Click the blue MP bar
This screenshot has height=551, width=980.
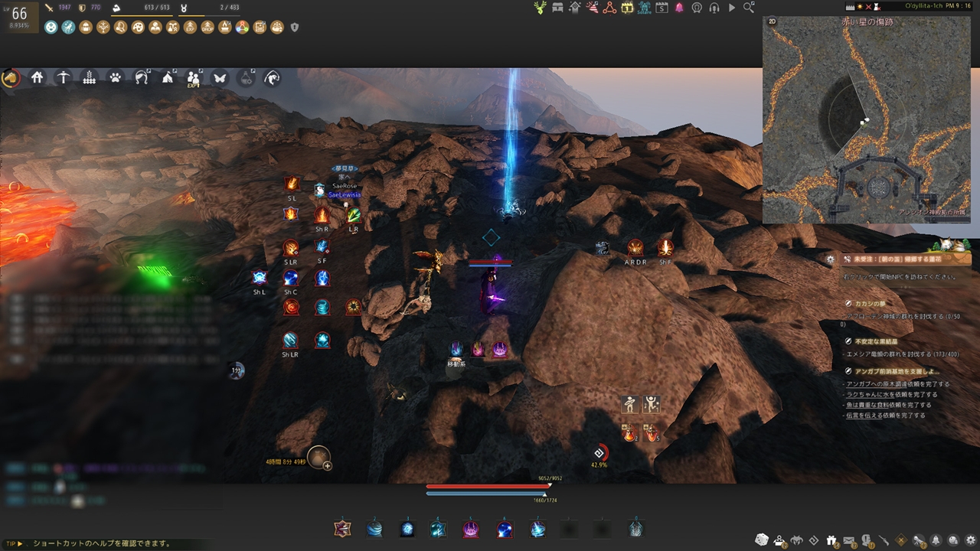tap(485, 494)
